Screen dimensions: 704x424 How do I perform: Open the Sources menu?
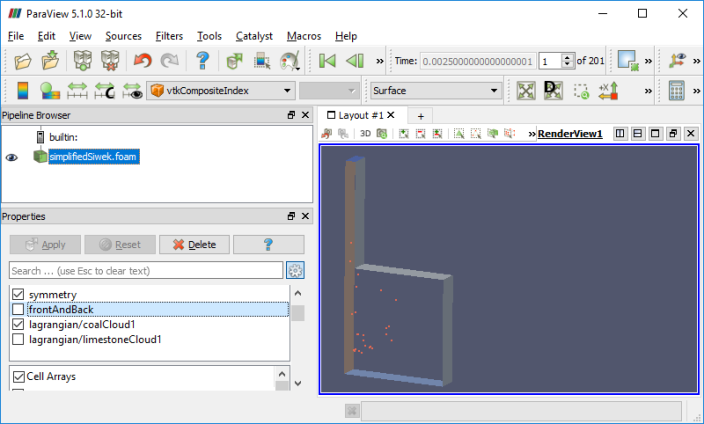[x=123, y=36]
